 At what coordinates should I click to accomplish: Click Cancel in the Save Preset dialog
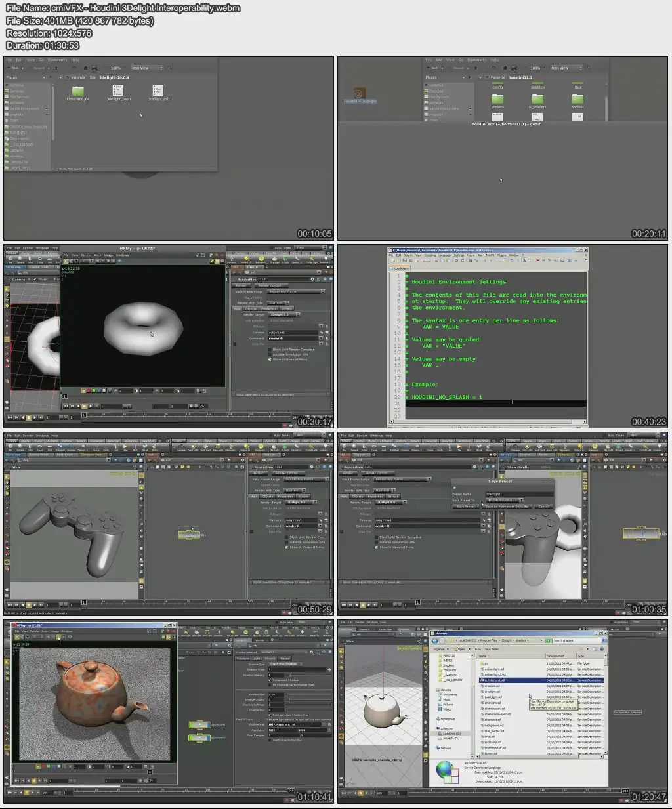tap(543, 507)
